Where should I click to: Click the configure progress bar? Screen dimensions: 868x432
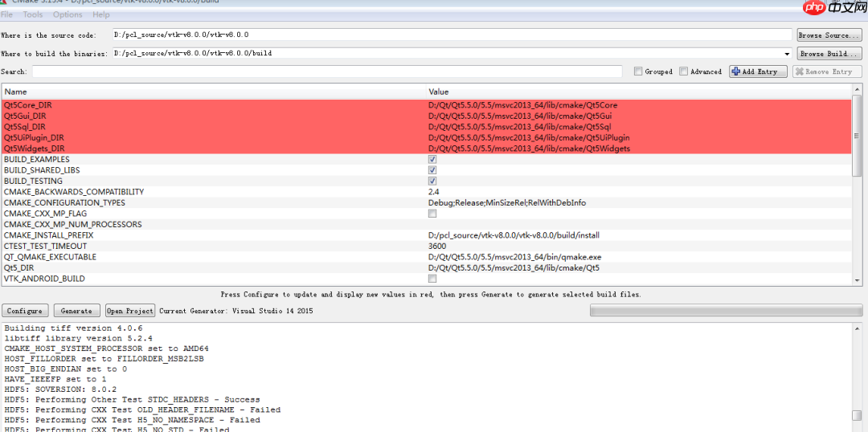[x=725, y=311]
